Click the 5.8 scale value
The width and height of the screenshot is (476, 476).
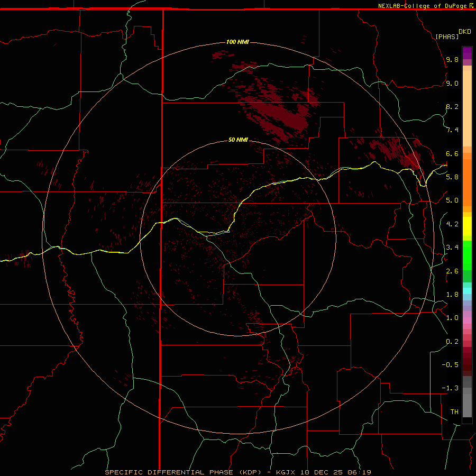[x=452, y=177]
